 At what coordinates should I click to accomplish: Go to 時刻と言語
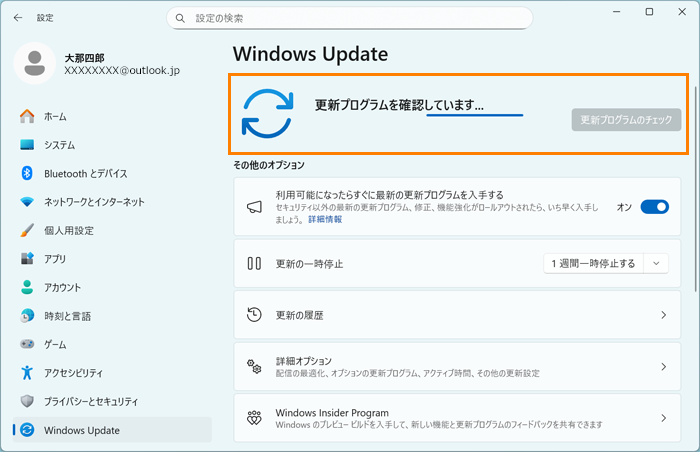112,316
